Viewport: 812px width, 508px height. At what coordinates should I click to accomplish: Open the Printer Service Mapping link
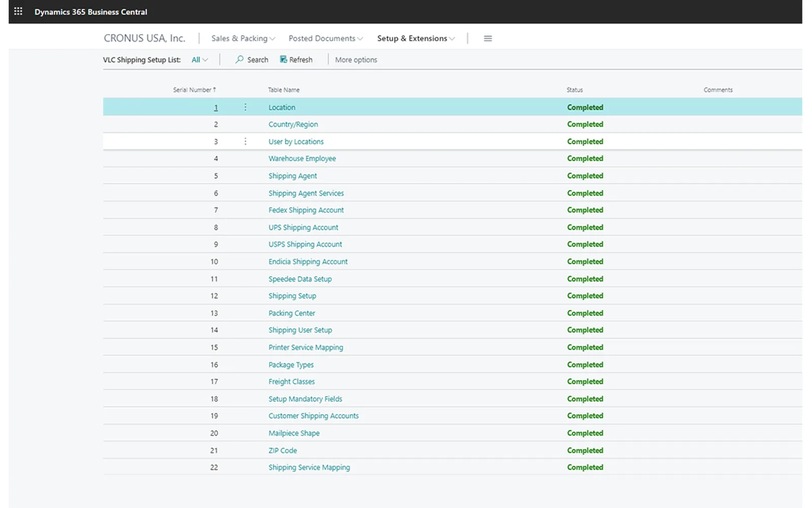[306, 347]
